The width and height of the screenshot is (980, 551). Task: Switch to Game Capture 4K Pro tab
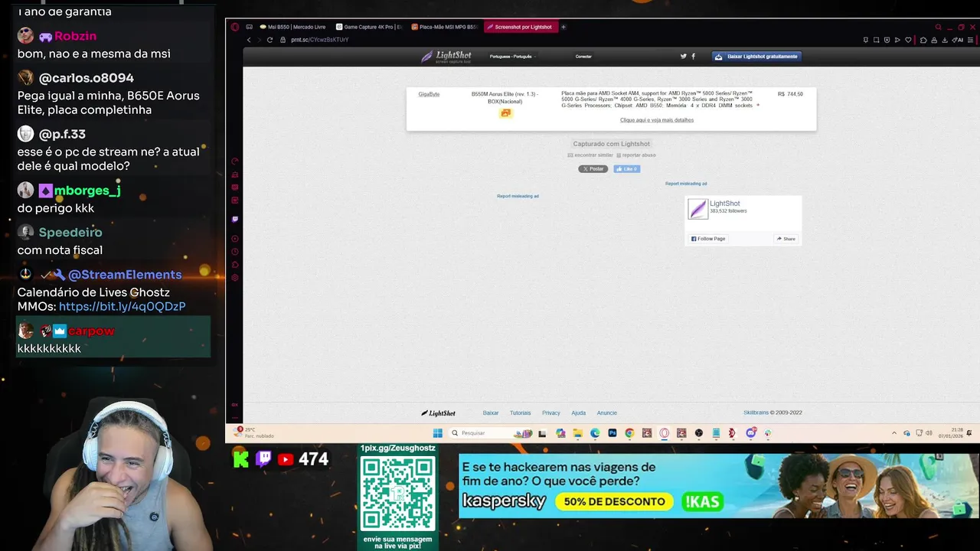tap(369, 27)
